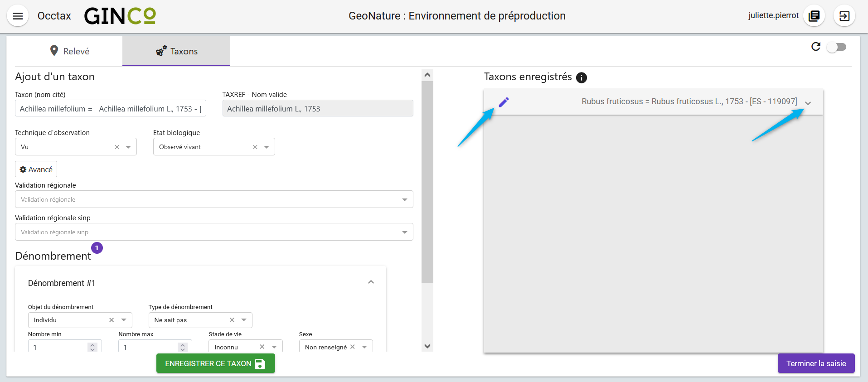Edit the Rubus fruticosus taxon with pencil
The height and width of the screenshot is (382, 868).
tap(504, 102)
